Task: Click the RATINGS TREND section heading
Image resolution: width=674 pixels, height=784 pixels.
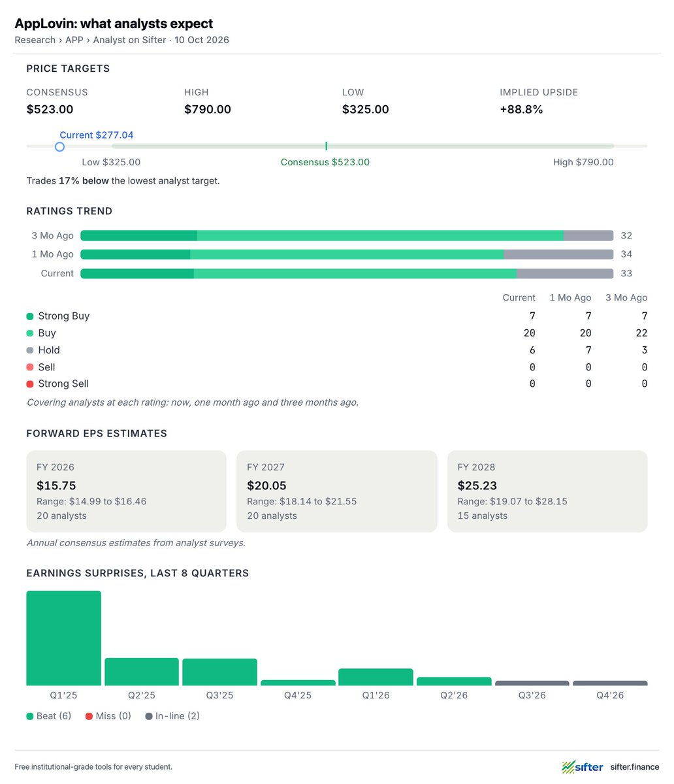Action: tap(69, 211)
